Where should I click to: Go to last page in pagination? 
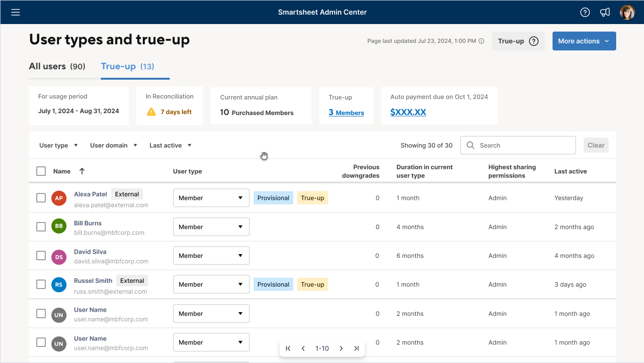coord(356,348)
